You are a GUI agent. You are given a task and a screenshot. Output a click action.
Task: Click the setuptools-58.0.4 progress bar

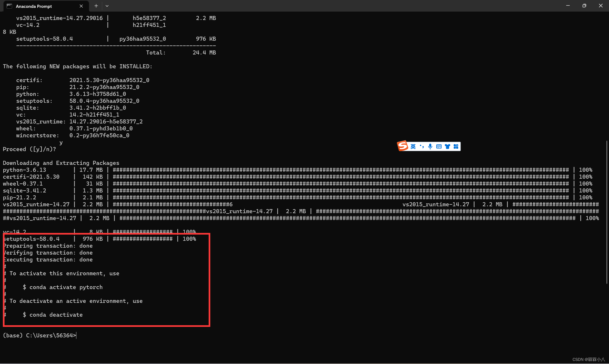[x=143, y=239]
